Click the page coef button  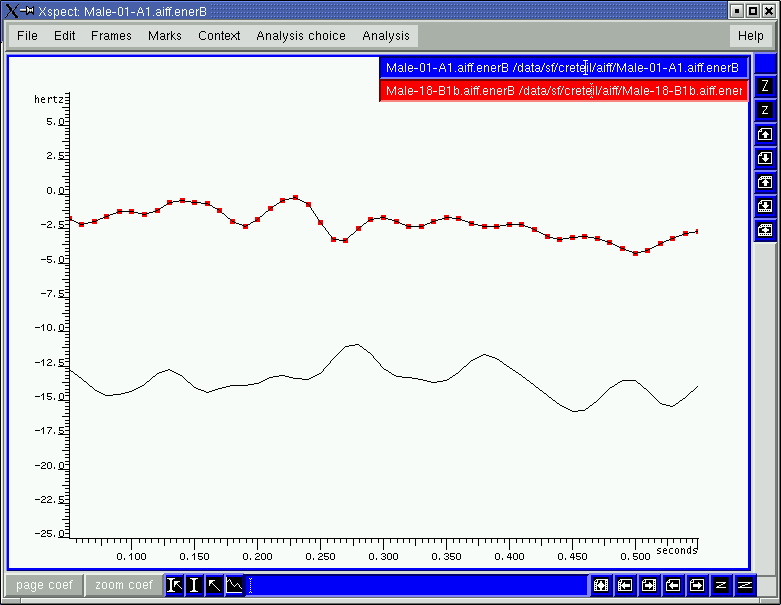coord(44,585)
